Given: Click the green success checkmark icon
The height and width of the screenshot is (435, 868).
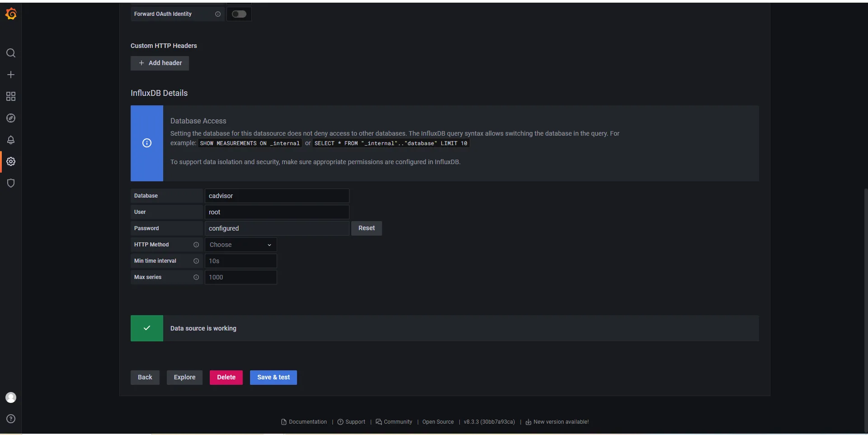Looking at the screenshot, I should [147, 328].
